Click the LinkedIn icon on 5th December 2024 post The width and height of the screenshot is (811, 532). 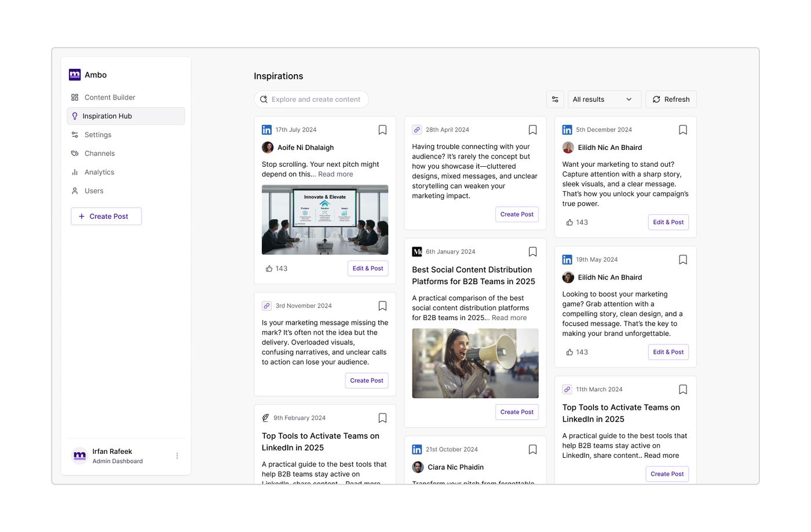(567, 130)
